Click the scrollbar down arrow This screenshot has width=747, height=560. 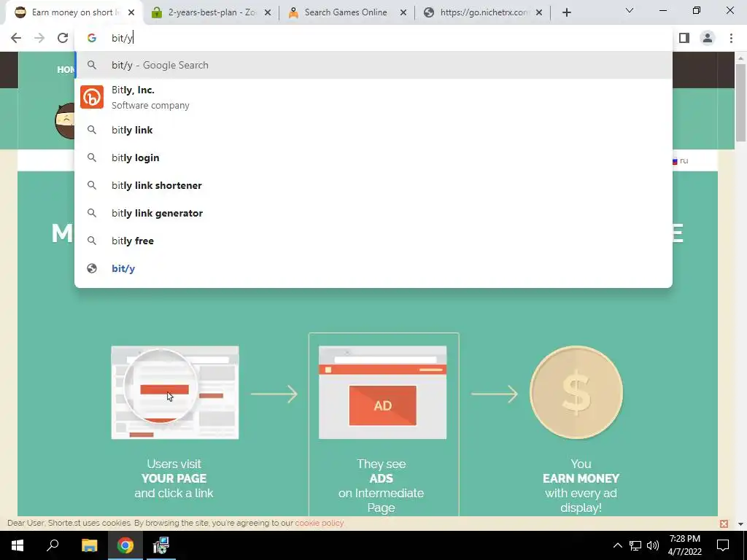(740, 524)
